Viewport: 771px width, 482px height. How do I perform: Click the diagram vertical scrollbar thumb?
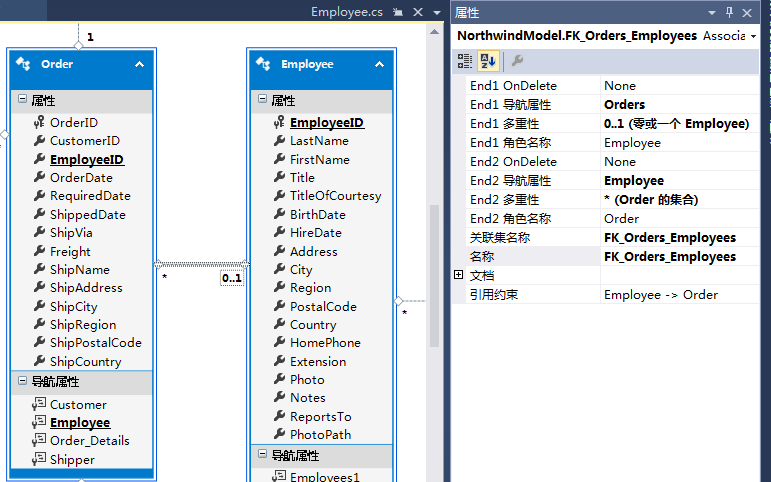pyautogui.click(x=434, y=276)
